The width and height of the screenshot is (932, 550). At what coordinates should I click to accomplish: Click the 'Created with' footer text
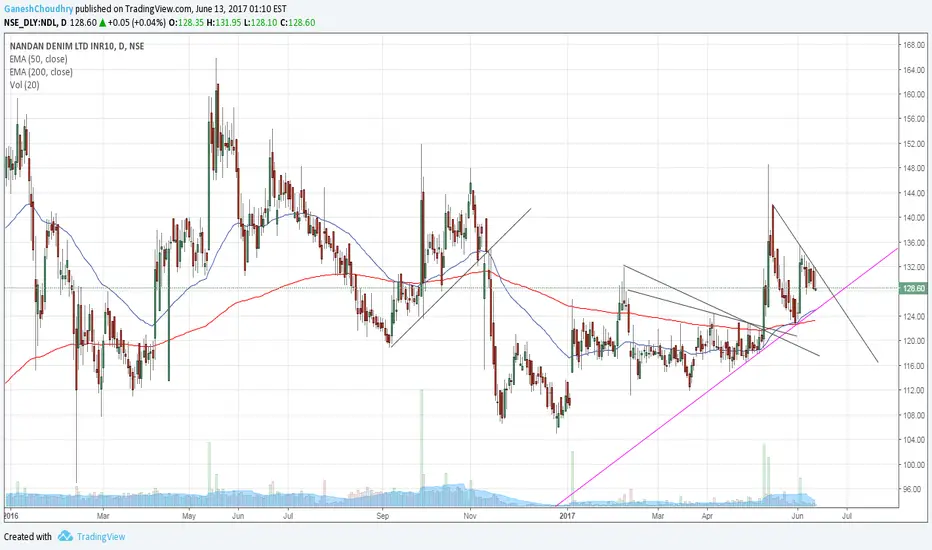28,536
